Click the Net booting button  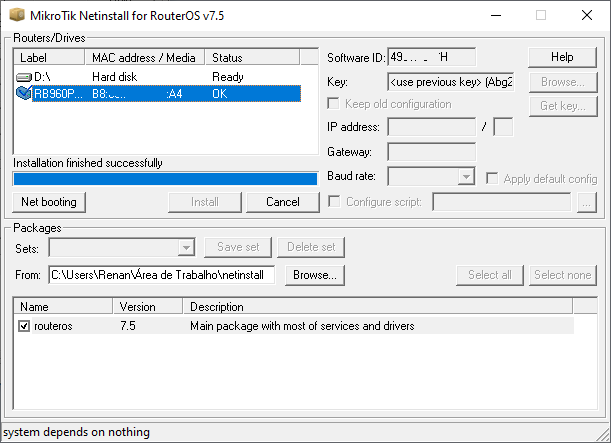pos(49,202)
